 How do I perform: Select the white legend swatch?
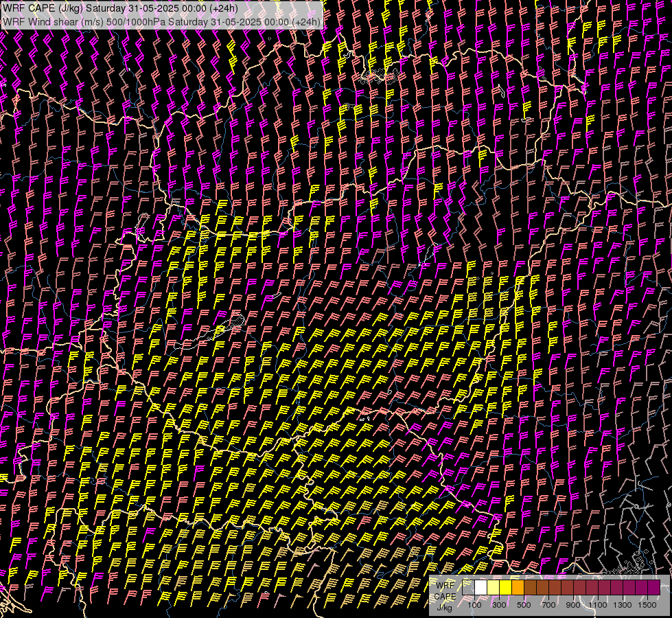(481, 587)
